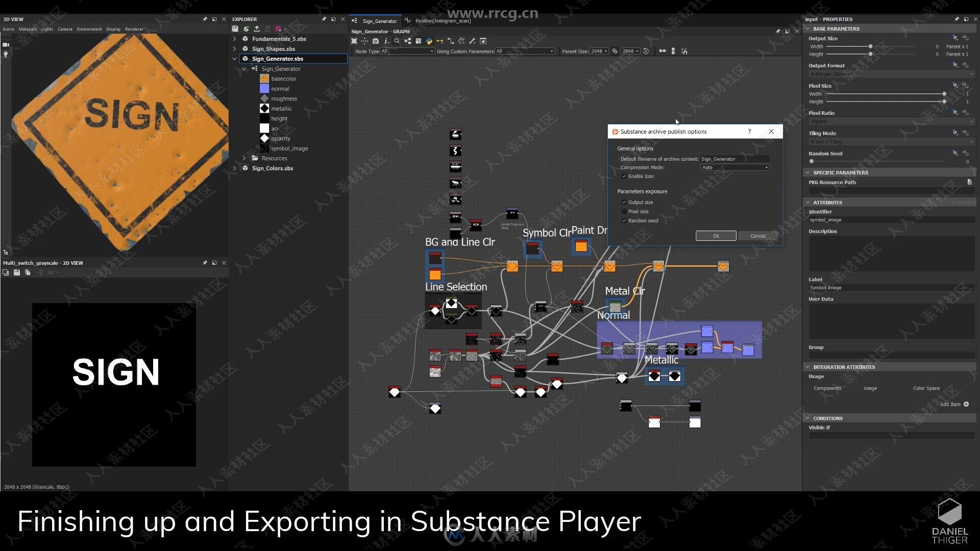The width and height of the screenshot is (980, 551).
Task: Expand the Sign_Colors.sbs package
Action: pyautogui.click(x=234, y=168)
